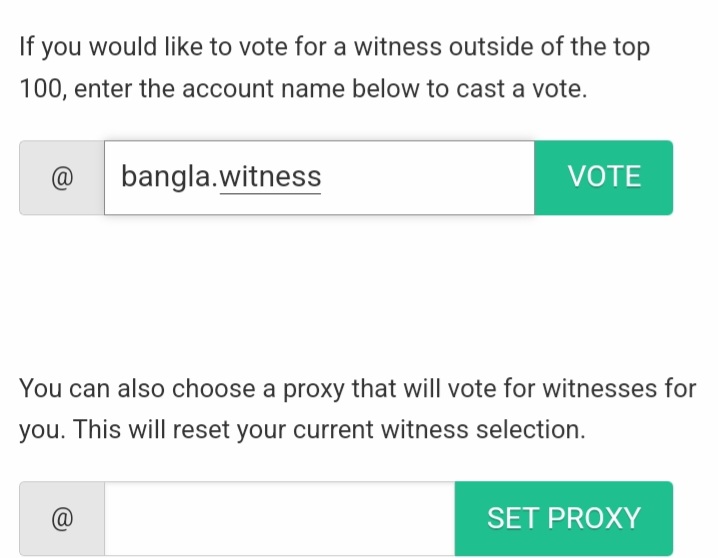Click the typed text bangla.witness
The height and width of the screenshot is (558, 718).
[221, 177]
